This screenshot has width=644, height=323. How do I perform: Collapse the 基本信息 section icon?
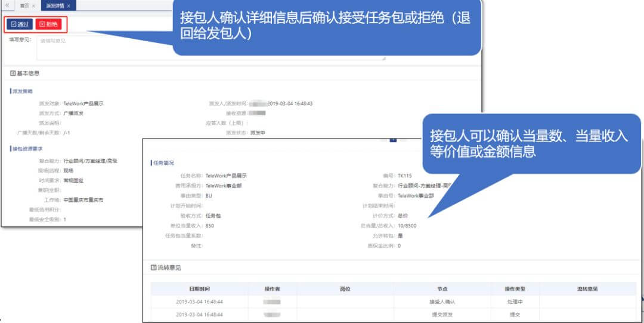tap(13, 73)
